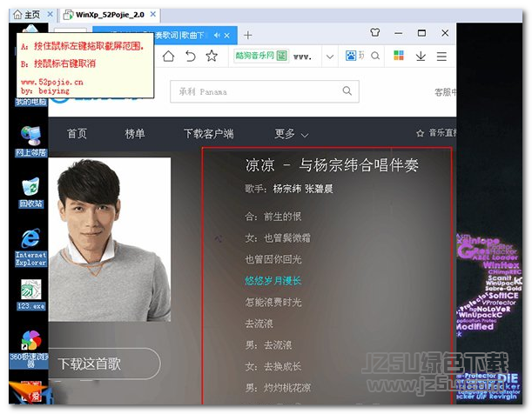Switch to the WinXp_52Pojie_2.0 tab
Image resolution: width=532 pixels, height=414 pixels.
[104, 15]
